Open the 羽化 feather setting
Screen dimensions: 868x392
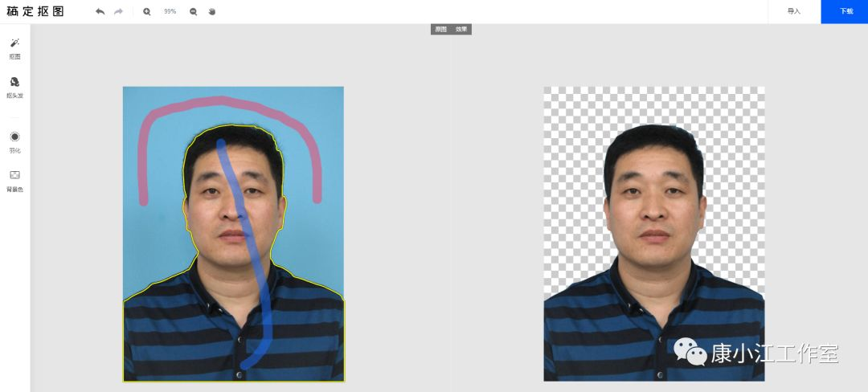(14, 141)
